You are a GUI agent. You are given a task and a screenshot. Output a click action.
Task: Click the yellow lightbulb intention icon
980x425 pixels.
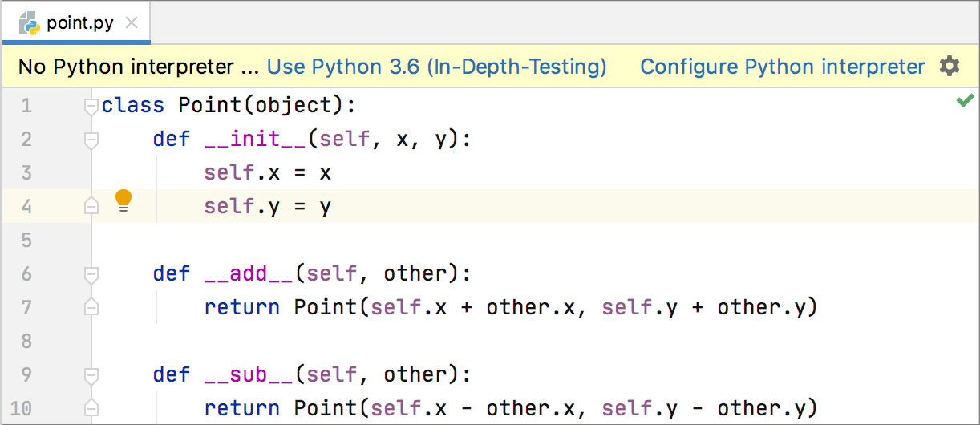124,200
